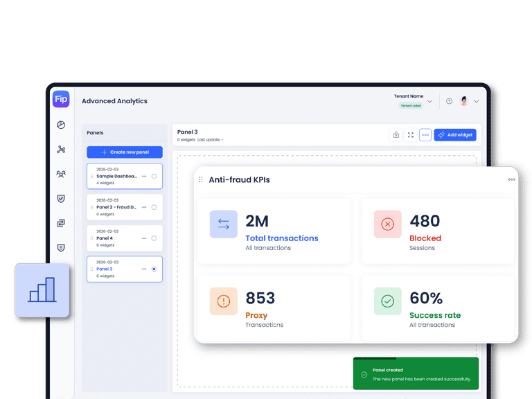
Task: Click the Anti-fraud KPIs widget title
Action: (239, 180)
